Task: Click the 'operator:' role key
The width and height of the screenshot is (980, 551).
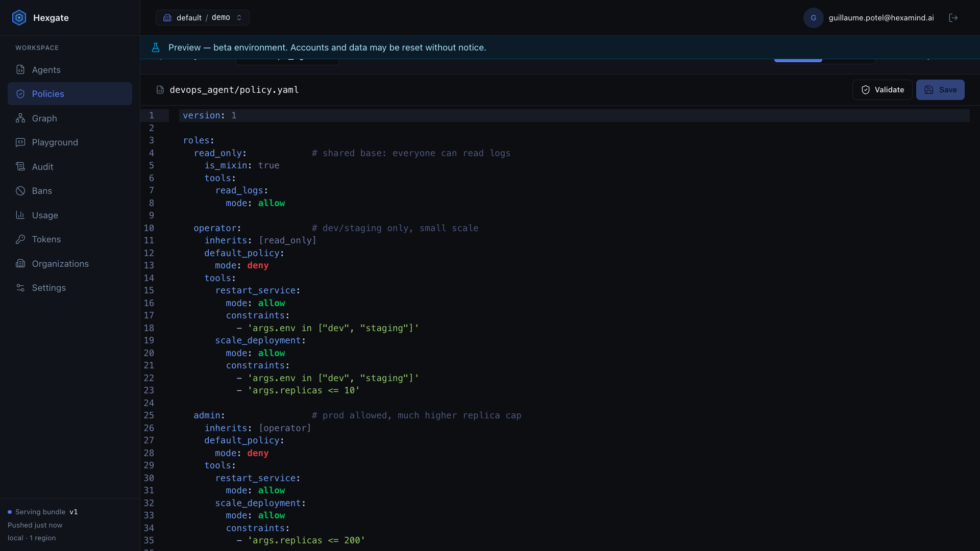Action: [x=217, y=228]
